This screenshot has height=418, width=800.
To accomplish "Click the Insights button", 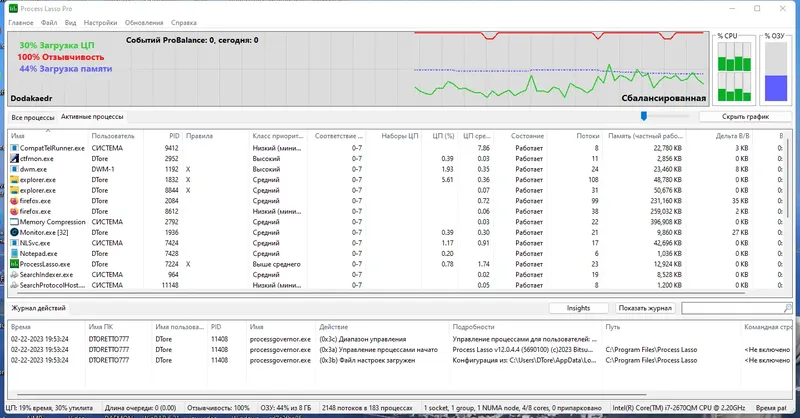I will point(578,308).
